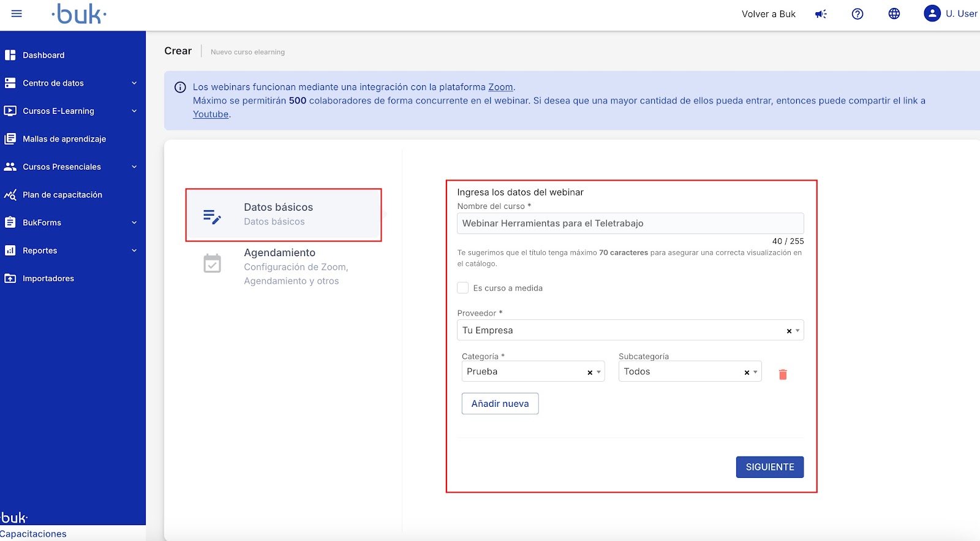Delete category row with trash icon

[783, 374]
